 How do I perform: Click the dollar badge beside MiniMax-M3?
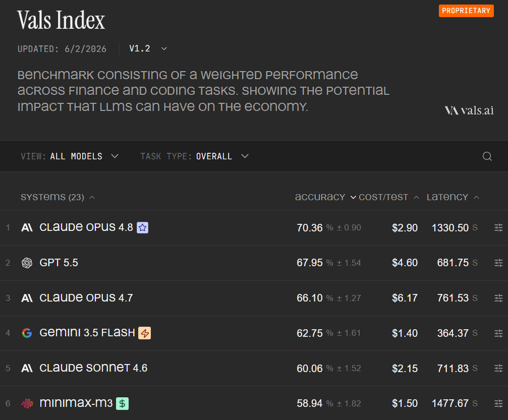click(x=122, y=403)
